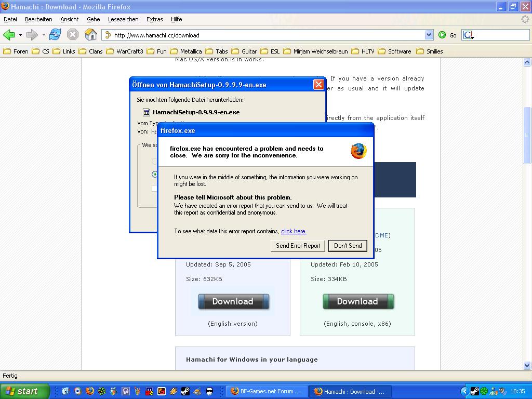Click the Don't Send button

(x=348, y=246)
